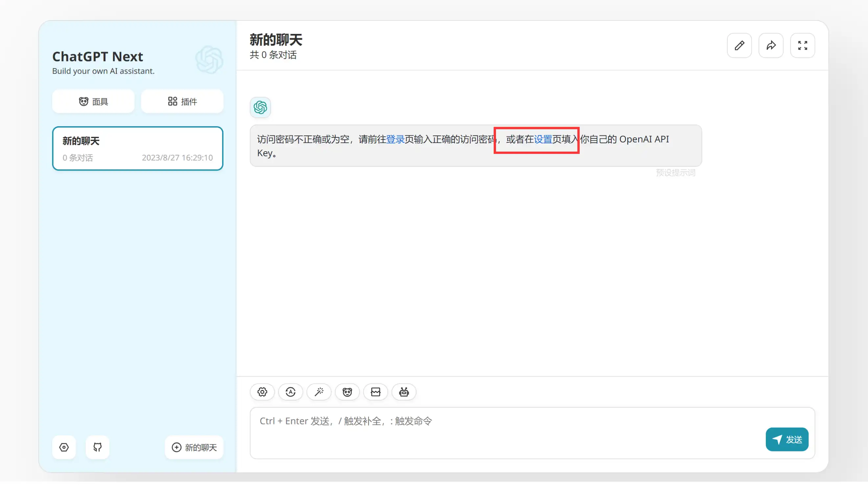Toggle fullscreen with the expand icon
Screen dimensions: 868x485
tap(803, 45)
